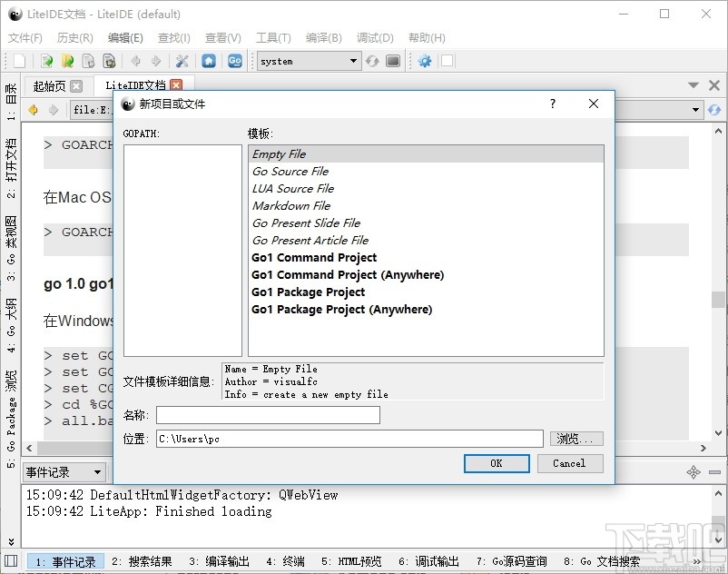
Task: Expand hidden side tabs with double chevron
Action: (11, 541)
